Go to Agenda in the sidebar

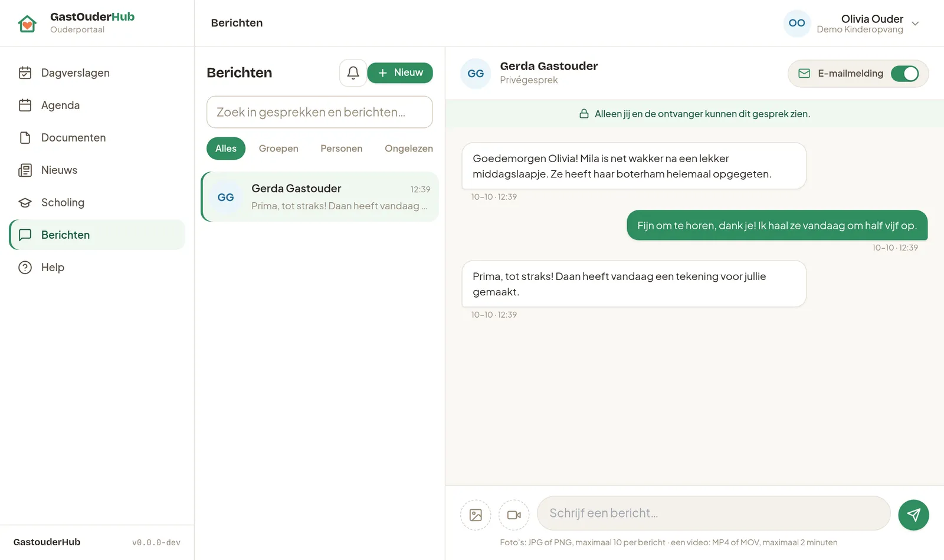pyautogui.click(x=97, y=105)
